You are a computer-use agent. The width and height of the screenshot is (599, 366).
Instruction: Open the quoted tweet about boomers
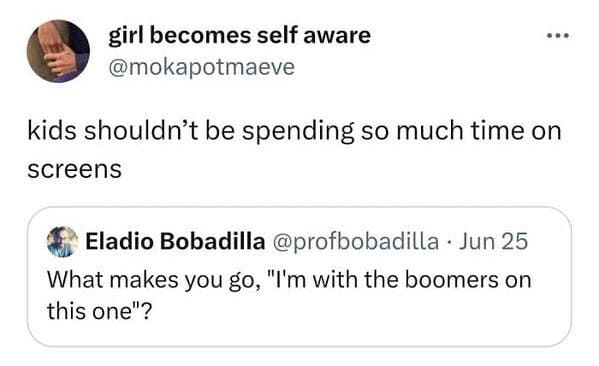(299, 277)
